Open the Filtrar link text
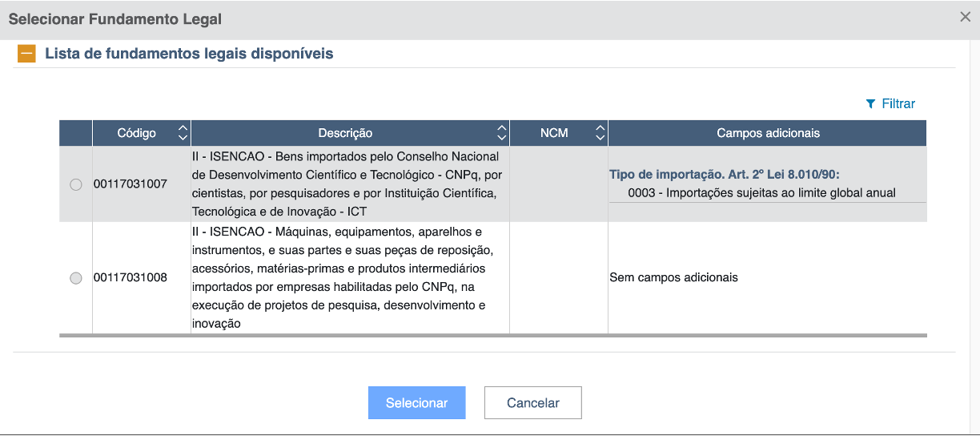 pos(898,104)
